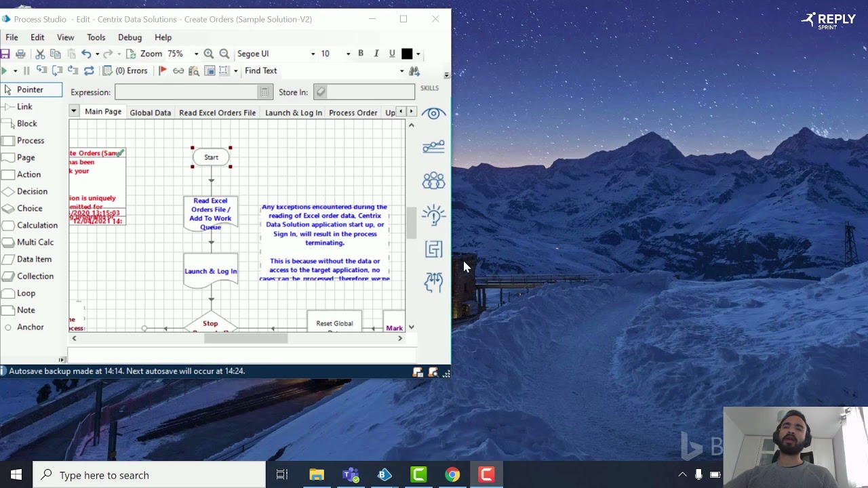The height and width of the screenshot is (488, 868).
Task: Switch to the Process Order tab
Action: pos(353,113)
